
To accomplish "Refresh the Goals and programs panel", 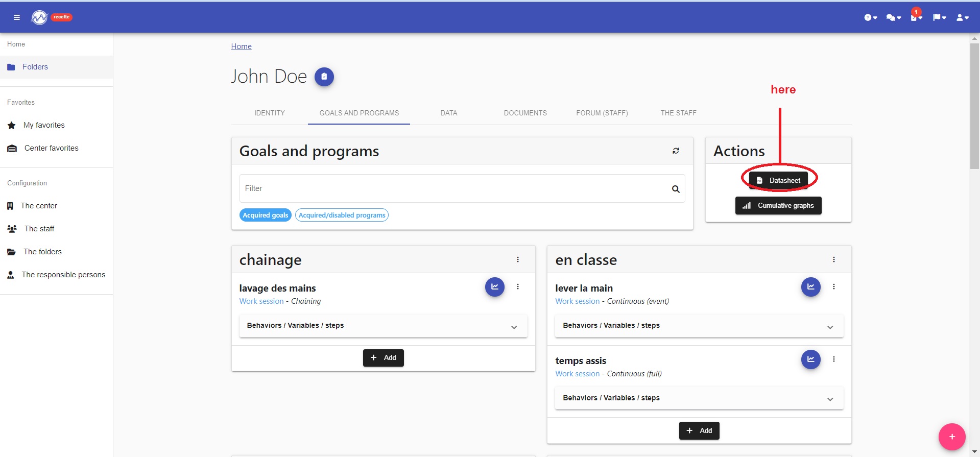I will tap(676, 151).
